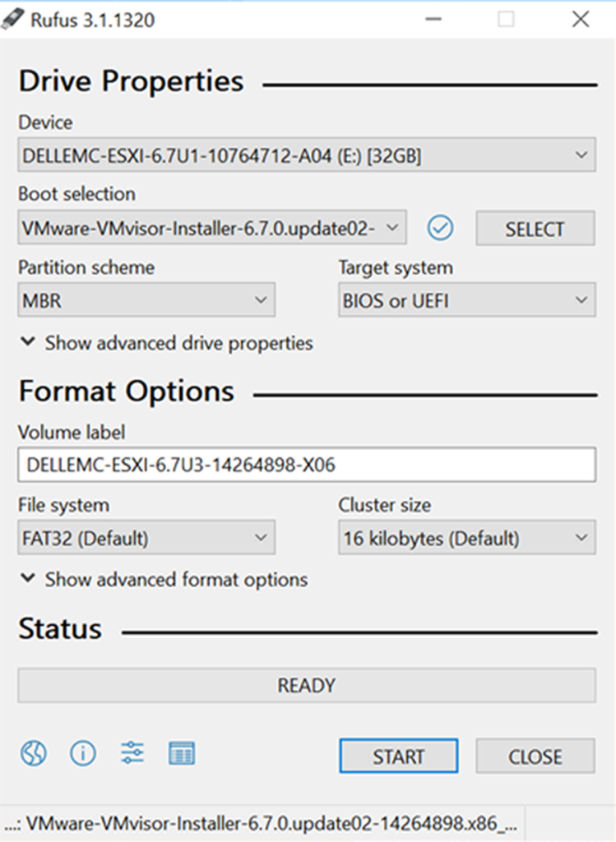616x842 pixels.
Task: Expand Show advanced drive properties
Action: coord(166,343)
